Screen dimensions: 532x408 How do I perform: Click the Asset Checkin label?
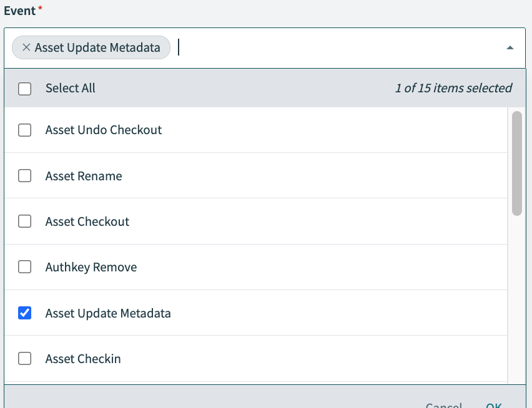tap(83, 359)
